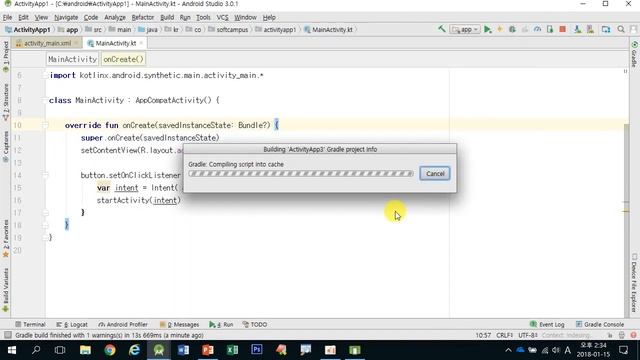Open the Build menu
The width and height of the screenshot is (640, 360).
pos(167,17)
